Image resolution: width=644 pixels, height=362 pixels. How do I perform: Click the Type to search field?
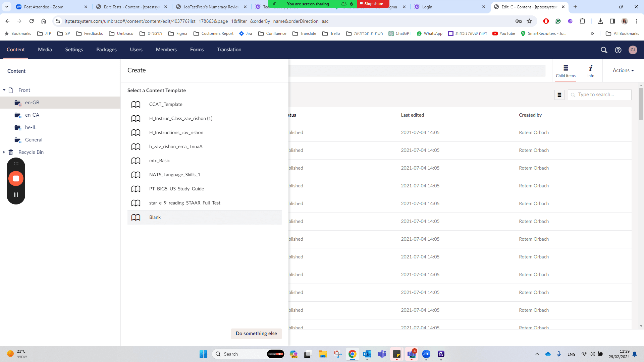[600, 95]
